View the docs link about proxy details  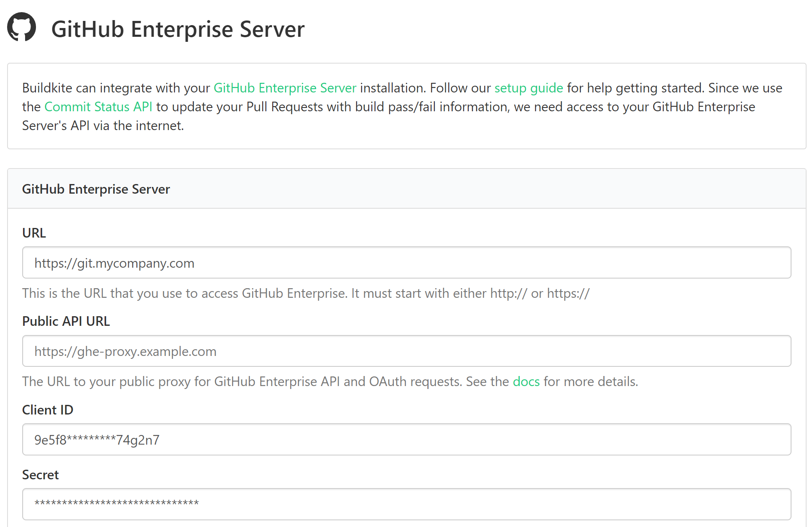[x=526, y=381]
